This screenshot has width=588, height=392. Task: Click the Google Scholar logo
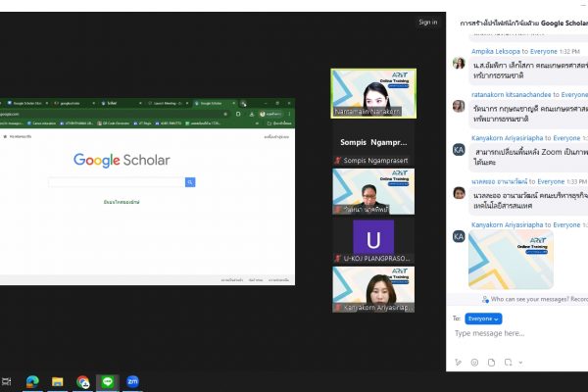(122, 160)
